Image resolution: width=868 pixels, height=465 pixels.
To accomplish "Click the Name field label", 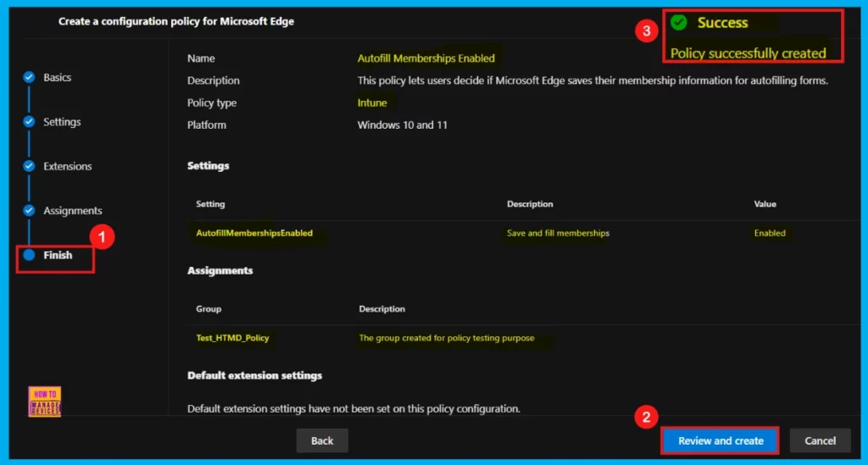I will tap(201, 58).
